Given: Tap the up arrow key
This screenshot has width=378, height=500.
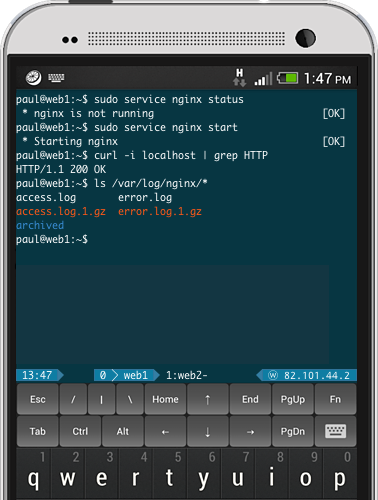Looking at the screenshot, I should coord(208,399).
